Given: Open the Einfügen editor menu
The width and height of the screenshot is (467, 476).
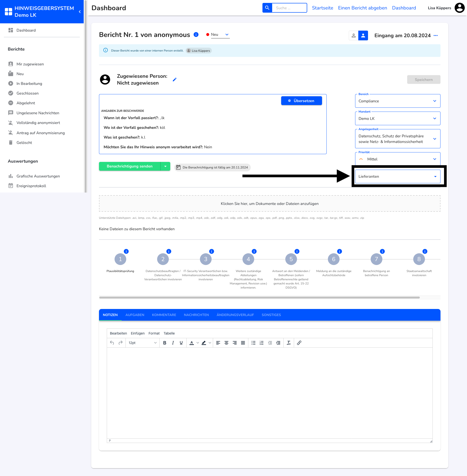Looking at the screenshot, I should [x=138, y=333].
